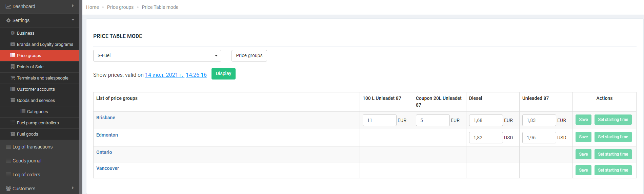Open Log of transactions menu item
Image resolution: width=644 pixels, height=194 pixels.
click(33, 147)
